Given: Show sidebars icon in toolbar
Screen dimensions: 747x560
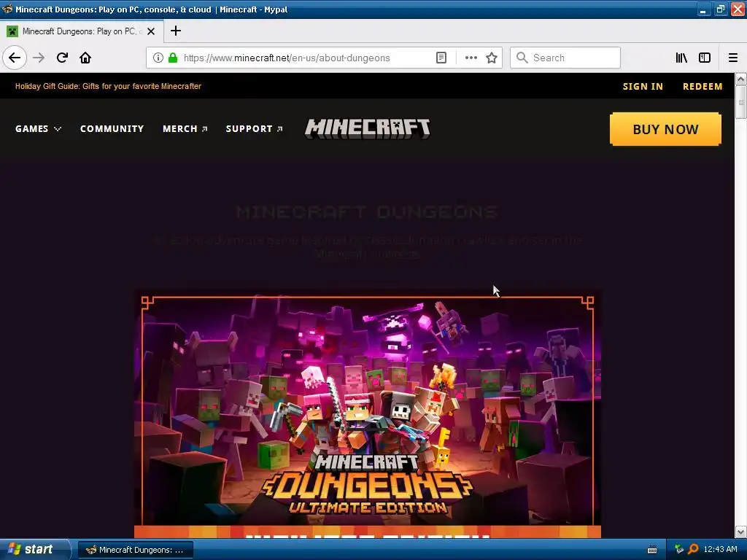Looking at the screenshot, I should point(705,58).
